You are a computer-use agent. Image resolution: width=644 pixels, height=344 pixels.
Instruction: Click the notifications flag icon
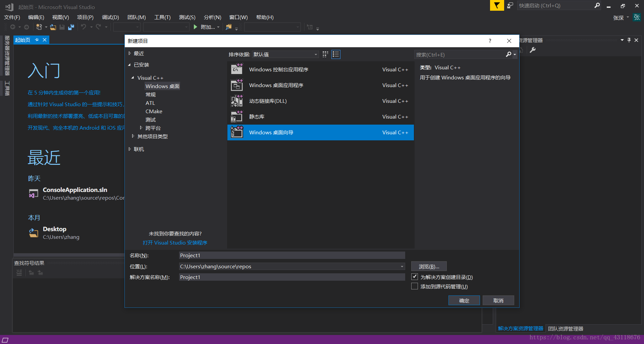pos(497,5)
